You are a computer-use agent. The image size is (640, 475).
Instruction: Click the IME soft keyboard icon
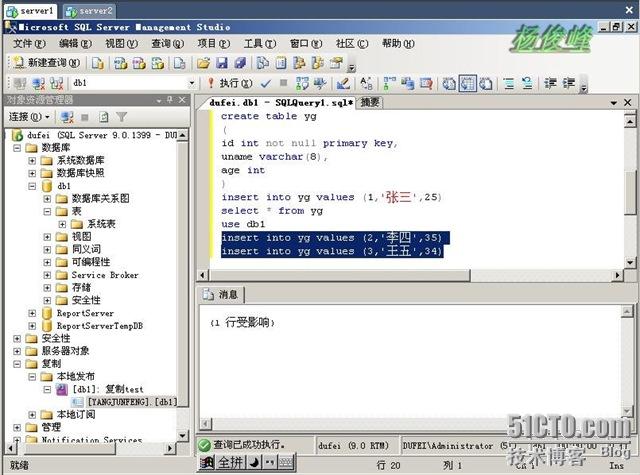coord(286,462)
